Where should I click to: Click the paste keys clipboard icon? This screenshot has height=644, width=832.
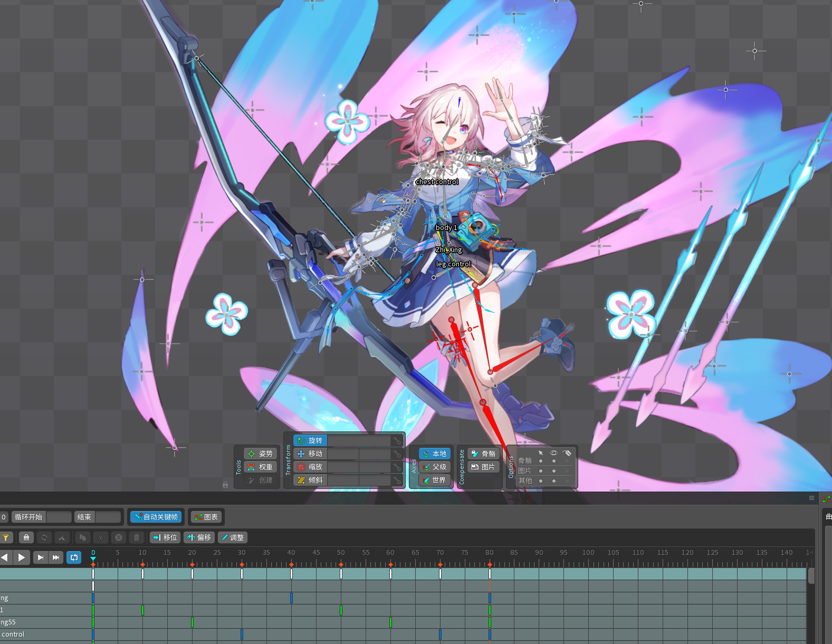(x=137, y=537)
